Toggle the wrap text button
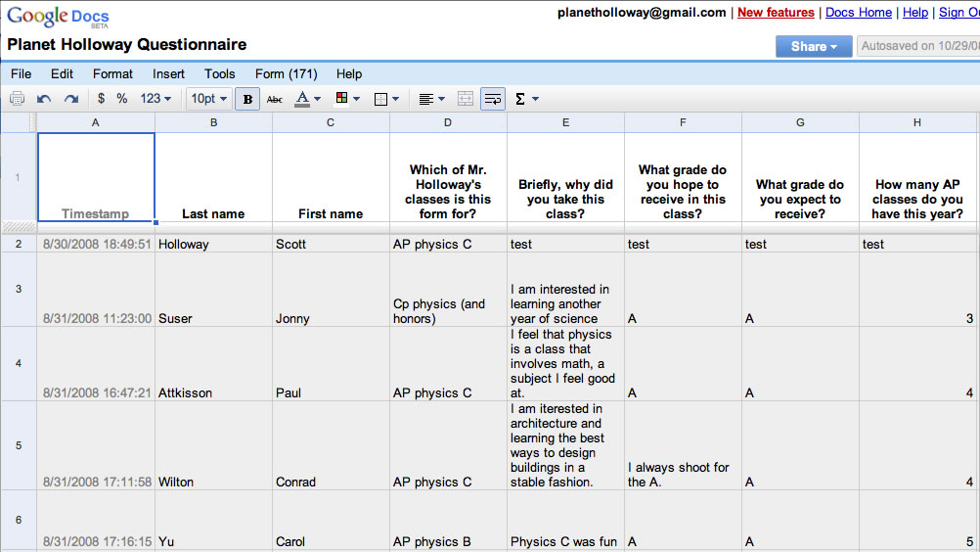Viewport: 980px width, 552px height. click(x=493, y=99)
